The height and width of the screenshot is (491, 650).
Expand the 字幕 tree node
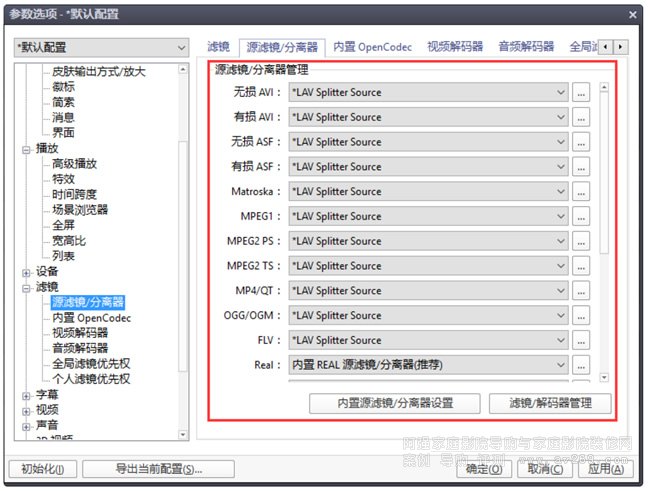tap(27, 395)
